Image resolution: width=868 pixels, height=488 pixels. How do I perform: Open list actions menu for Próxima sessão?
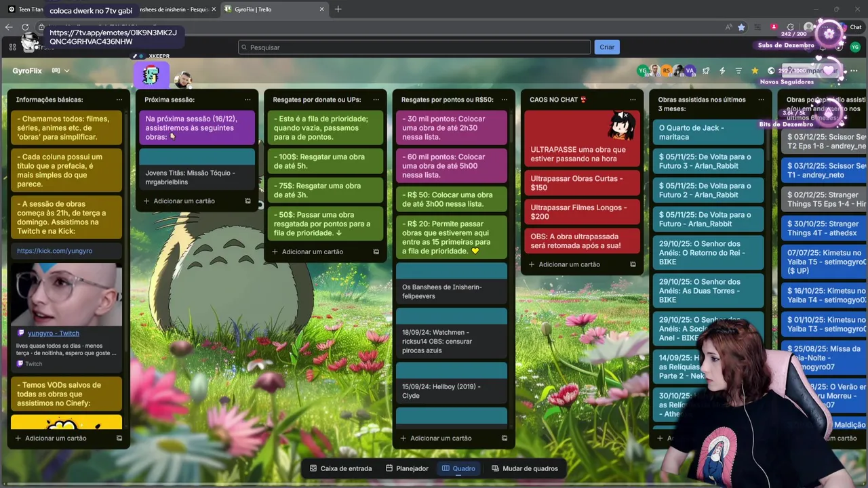point(248,100)
